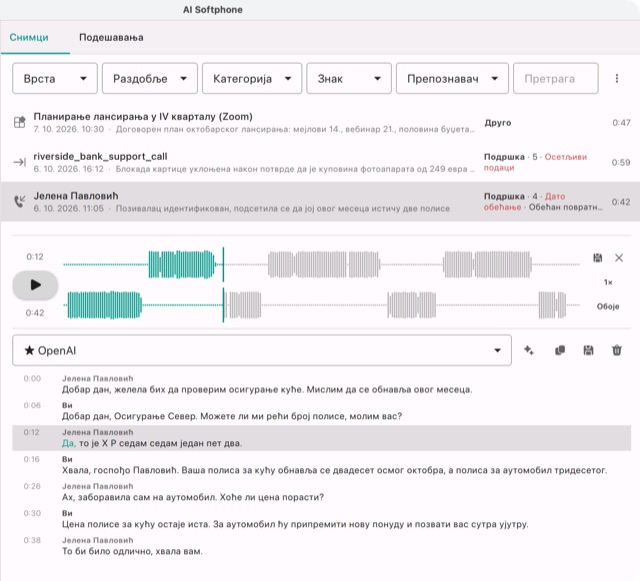Expand the Врста filter dropdown
The height and width of the screenshot is (581, 640).
(55, 78)
